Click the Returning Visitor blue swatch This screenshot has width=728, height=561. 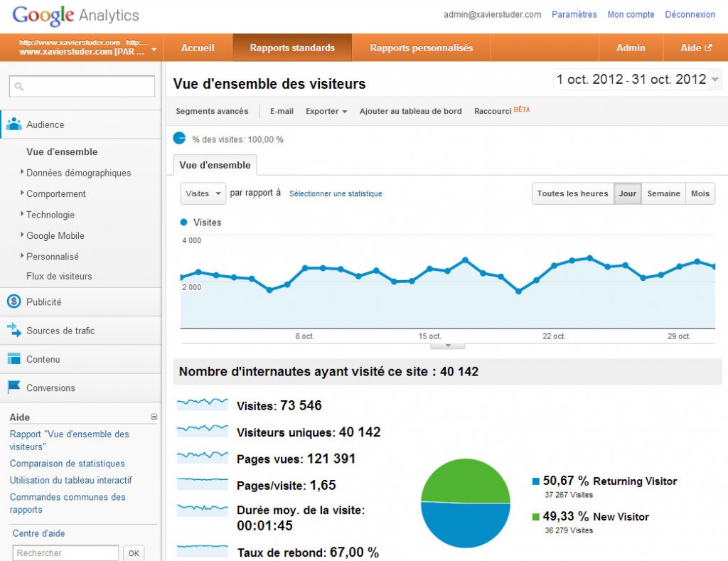coord(536,481)
